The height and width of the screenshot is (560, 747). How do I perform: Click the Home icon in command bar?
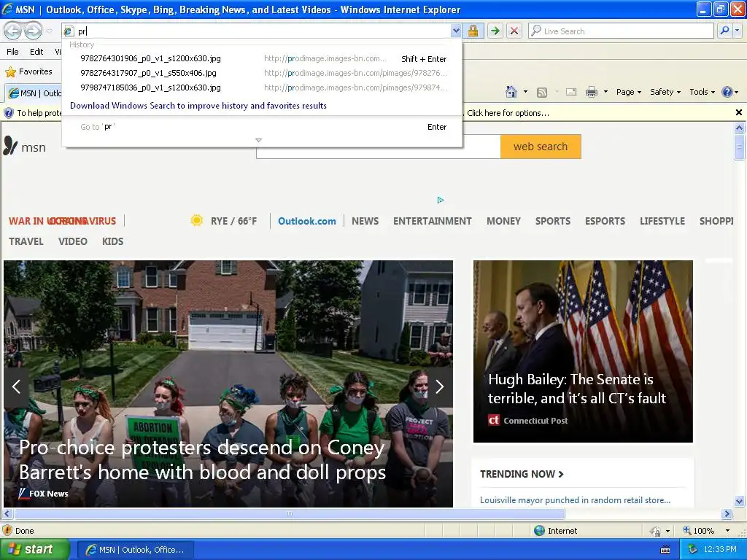[x=511, y=92]
